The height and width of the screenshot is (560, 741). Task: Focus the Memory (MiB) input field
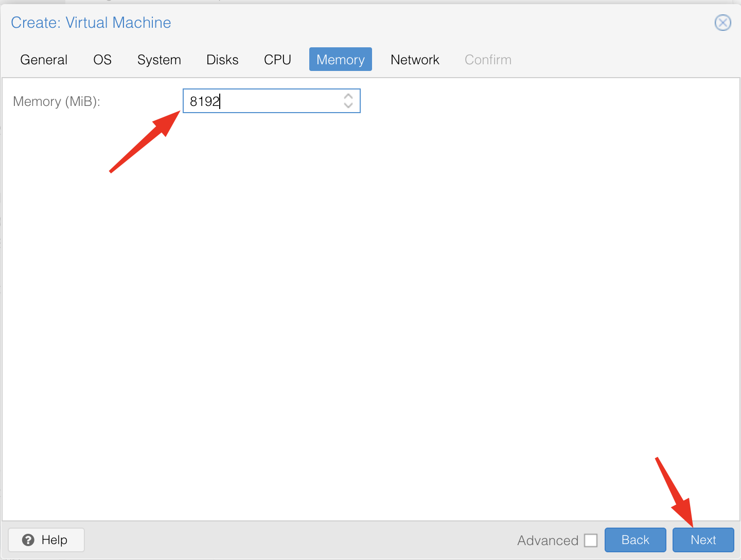262,101
